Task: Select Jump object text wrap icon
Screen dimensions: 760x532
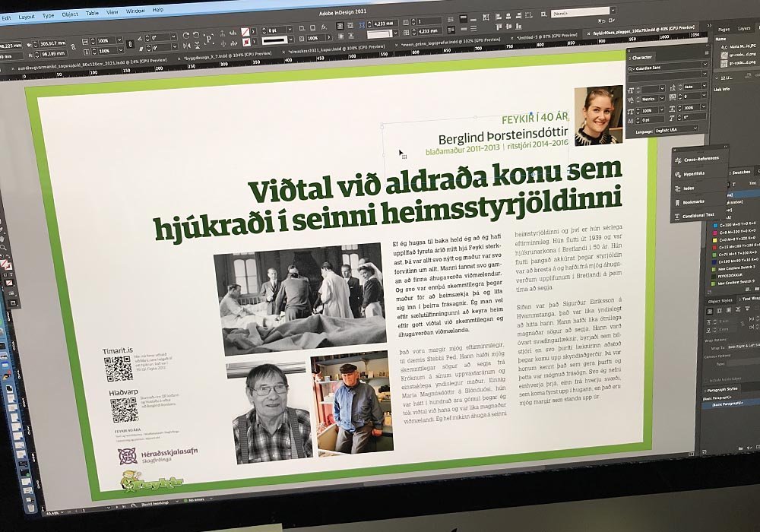Action: tap(738, 309)
